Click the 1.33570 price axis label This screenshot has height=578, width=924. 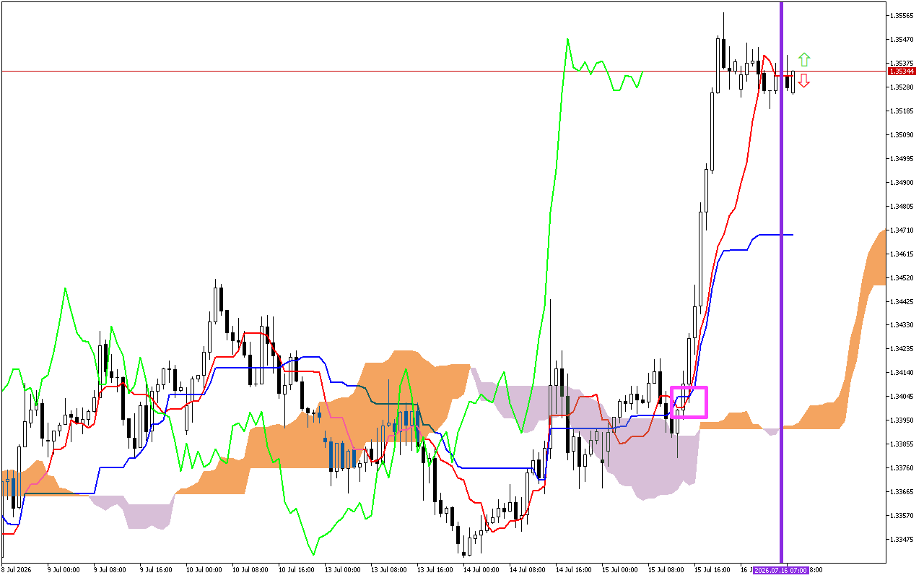[902, 516]
